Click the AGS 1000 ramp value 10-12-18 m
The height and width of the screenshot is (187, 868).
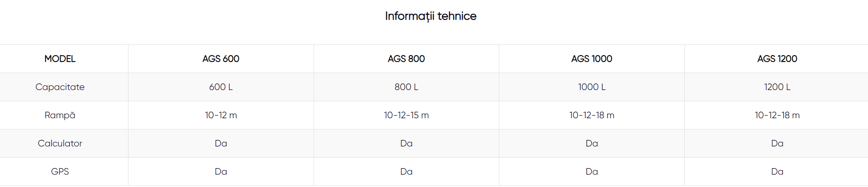[591, 115]
